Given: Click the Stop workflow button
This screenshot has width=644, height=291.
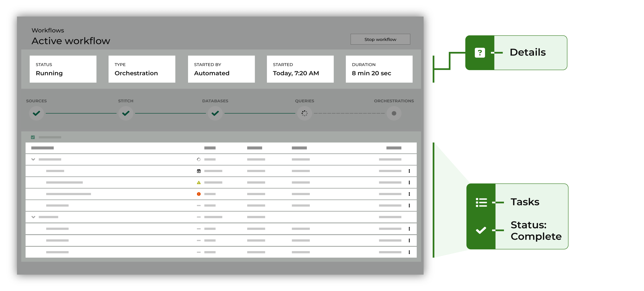Looking at the screenshot, I should [380, 39].
